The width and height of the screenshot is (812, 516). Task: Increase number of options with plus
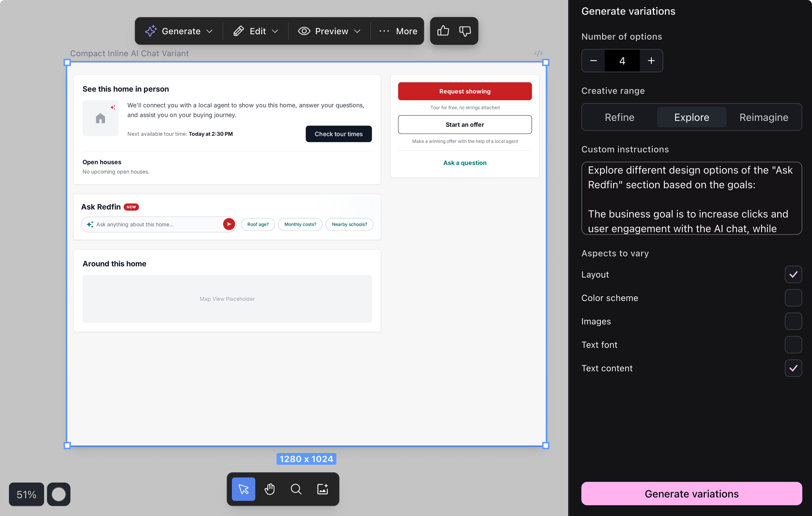click(651, 61)
